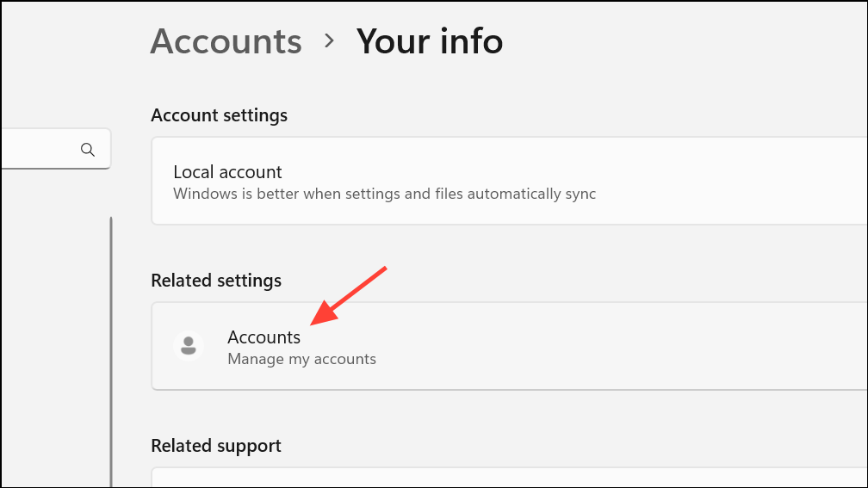Click the 'Windows is better' sync description

pos(384,194)
